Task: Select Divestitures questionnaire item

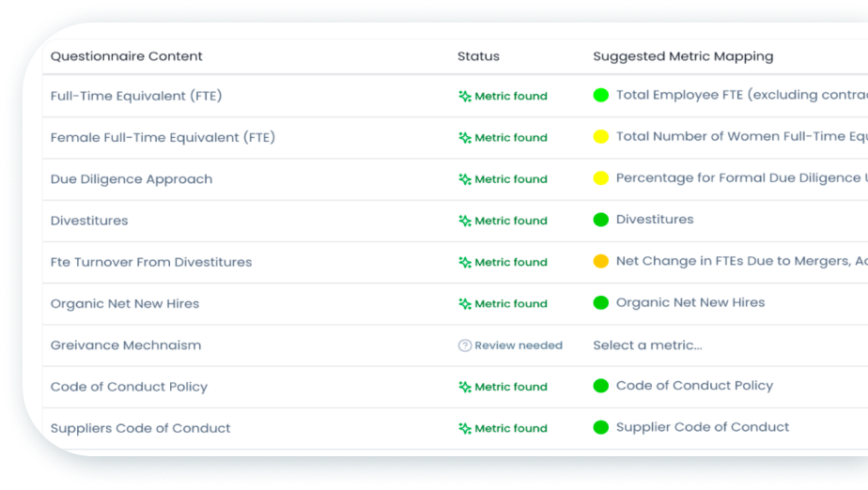Action: point(89,221)
